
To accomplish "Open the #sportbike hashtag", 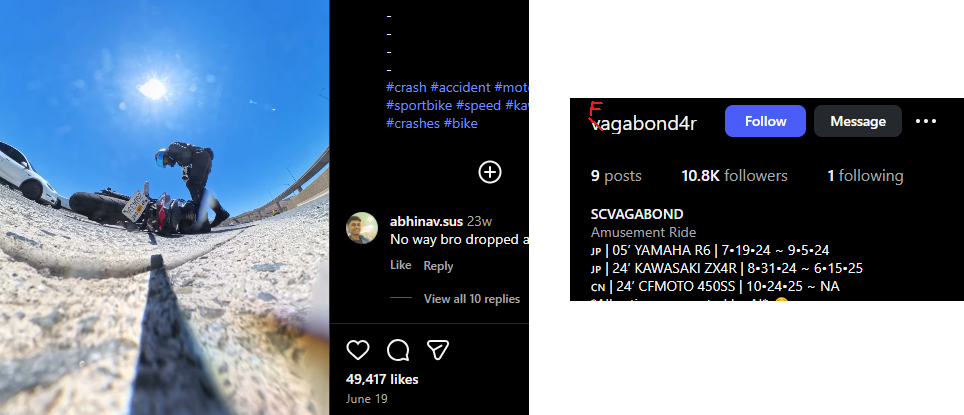I will click(419, 105).
